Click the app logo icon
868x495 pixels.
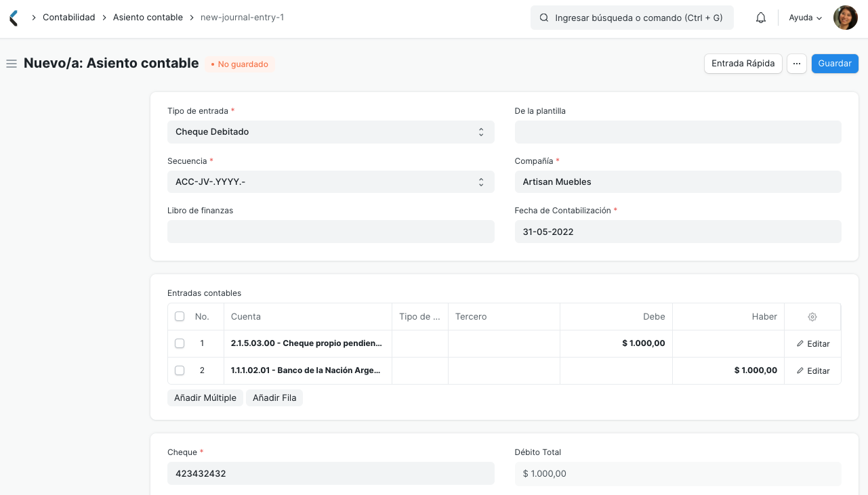click(14, 18)
